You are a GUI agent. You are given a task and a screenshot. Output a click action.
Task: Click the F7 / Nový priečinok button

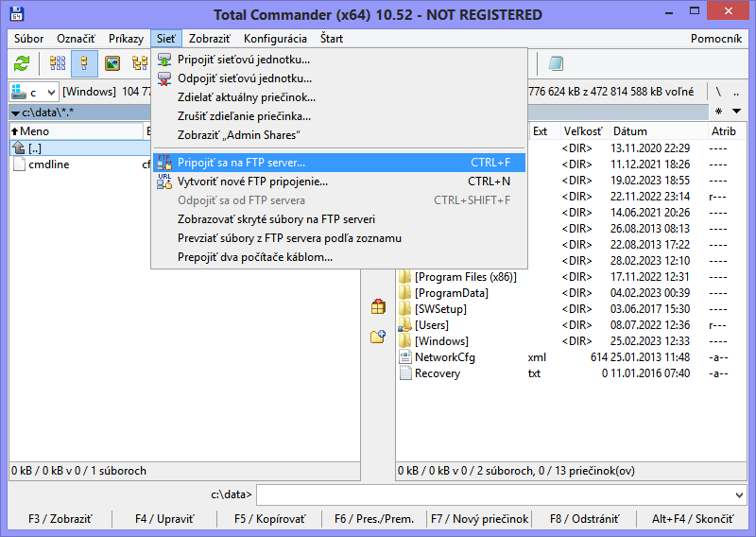click(x=479, y=519)
